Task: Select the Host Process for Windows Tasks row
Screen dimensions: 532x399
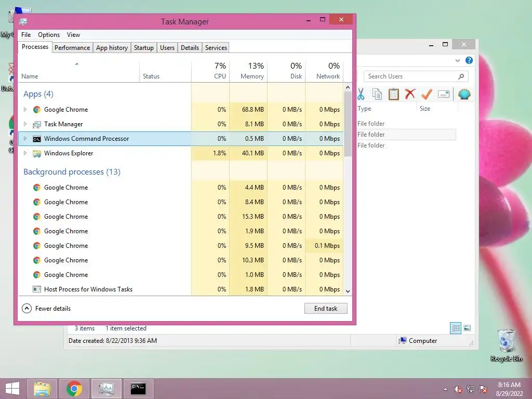Action: [x=180, y=289]
